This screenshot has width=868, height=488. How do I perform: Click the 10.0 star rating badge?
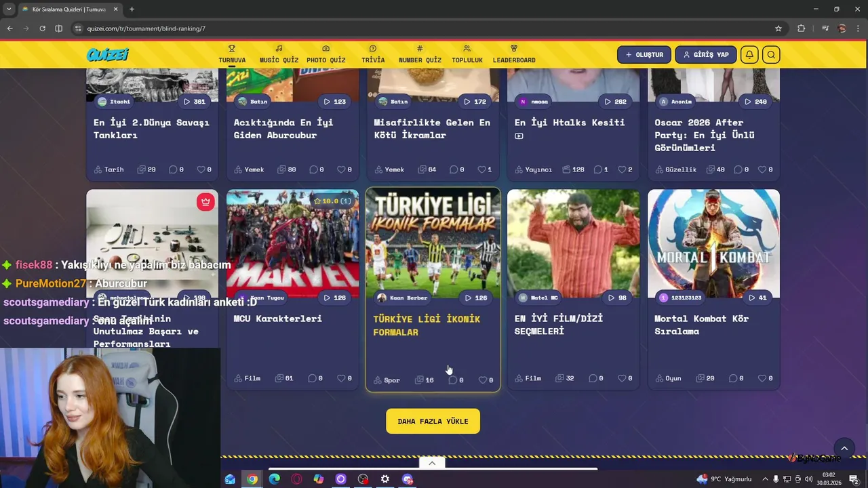(x=332, y=201)
